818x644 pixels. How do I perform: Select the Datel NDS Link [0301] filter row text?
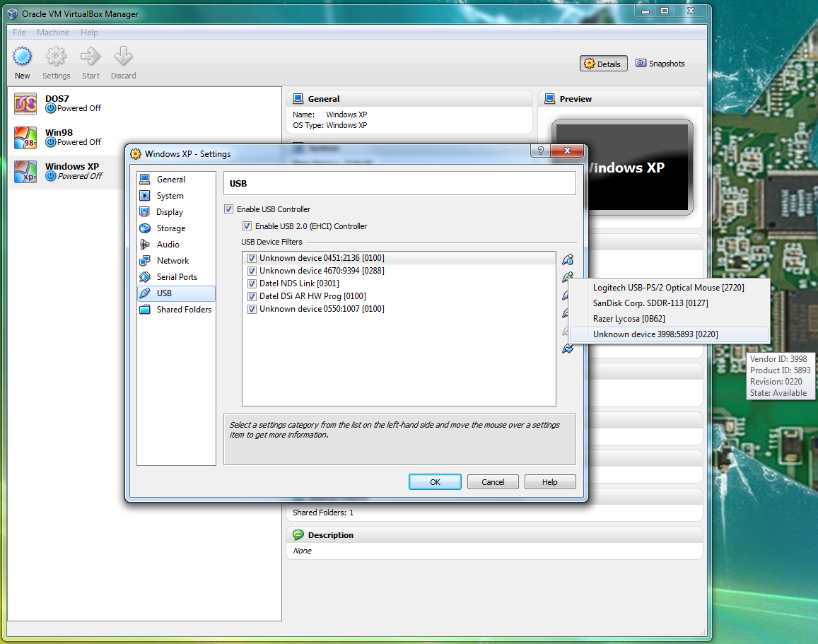pos(300,283)
